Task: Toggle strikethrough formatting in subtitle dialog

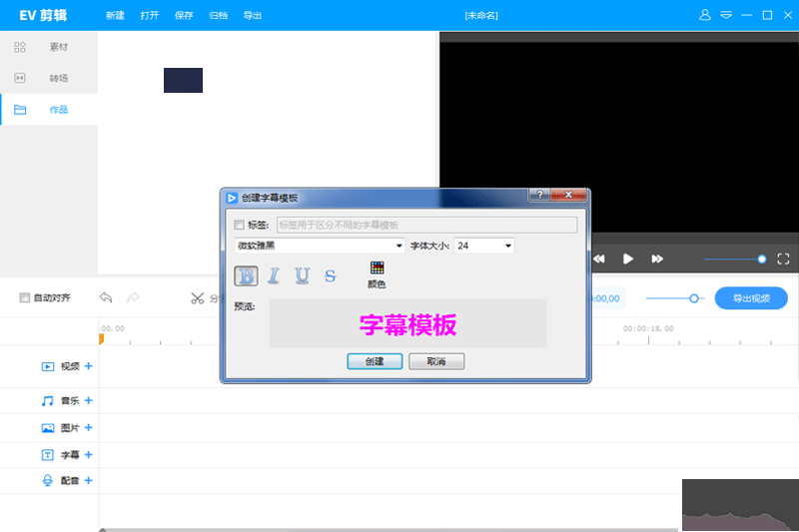Action: tap(331, 276)
